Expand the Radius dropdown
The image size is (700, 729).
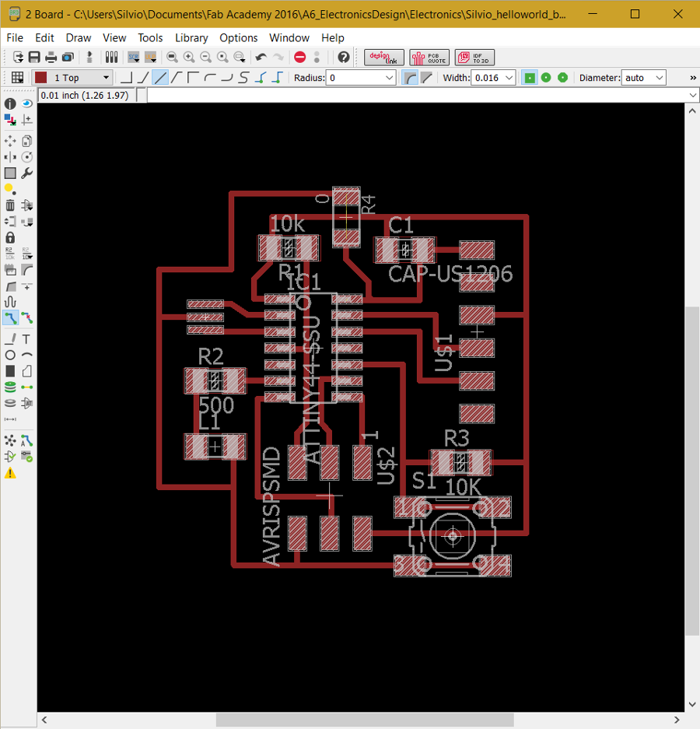click(x=390, y=78)
